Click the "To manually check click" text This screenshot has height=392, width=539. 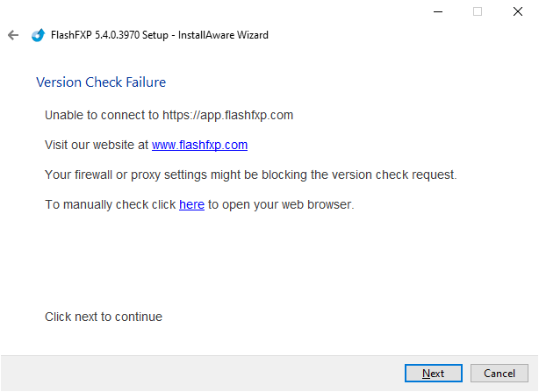tap(111, 204)
